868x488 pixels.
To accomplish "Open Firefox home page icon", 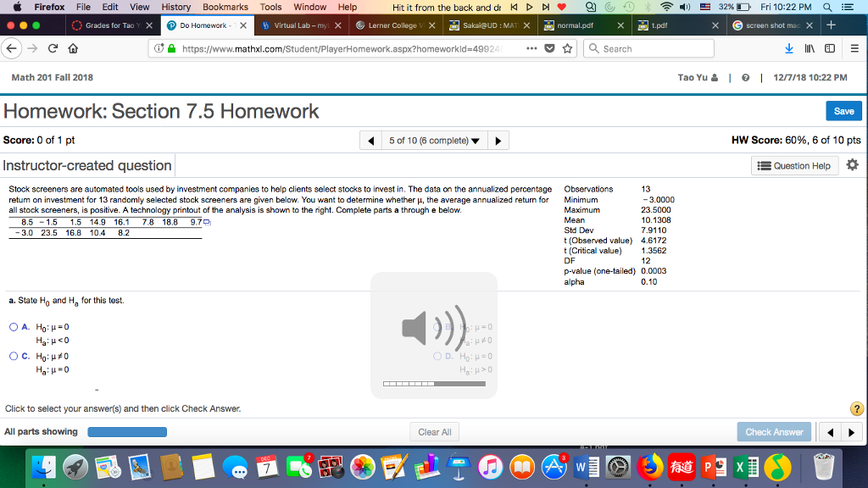I will (73, 48).
